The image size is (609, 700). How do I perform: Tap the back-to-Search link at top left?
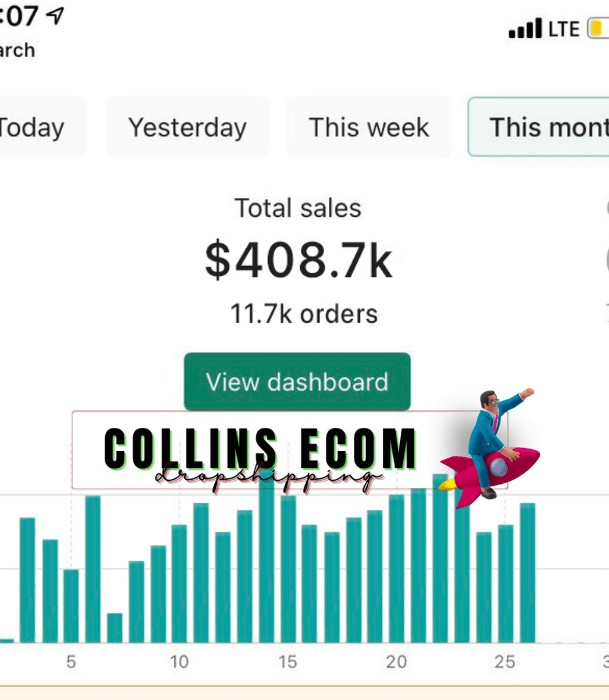click(x=17, y=50)
